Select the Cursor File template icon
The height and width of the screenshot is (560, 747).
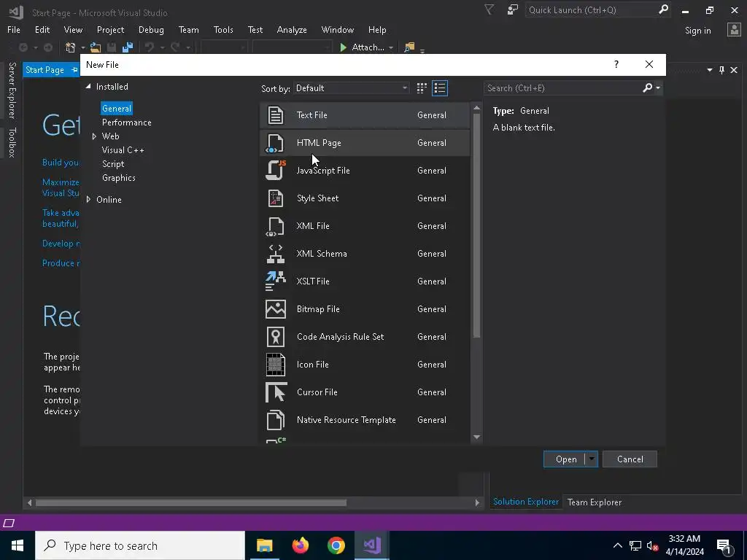coord(276,392)
